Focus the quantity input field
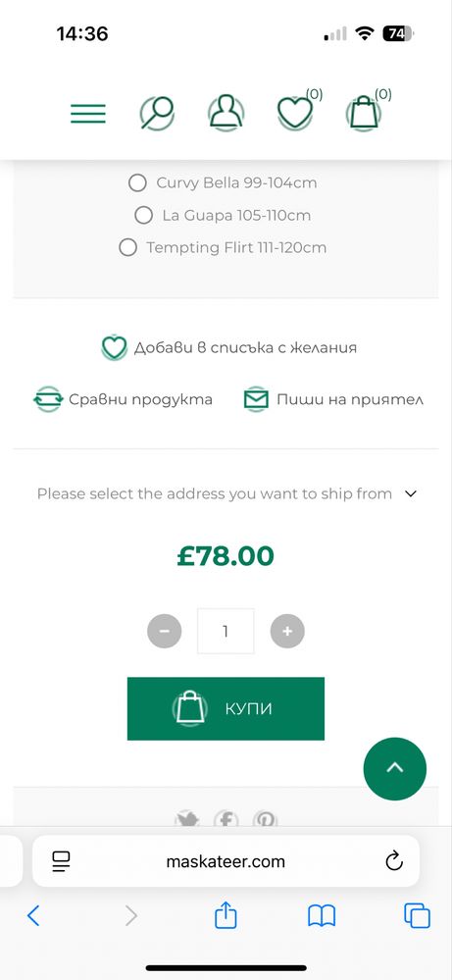The width and height of the screenshot is (452, 980). click(226, 631)
